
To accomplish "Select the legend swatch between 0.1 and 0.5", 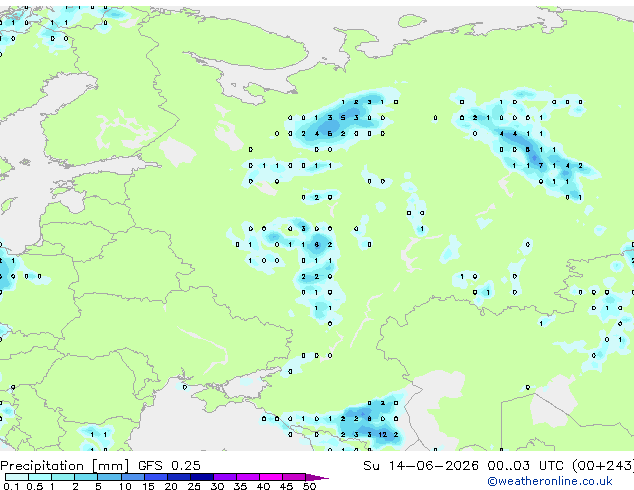I will 17,477.
